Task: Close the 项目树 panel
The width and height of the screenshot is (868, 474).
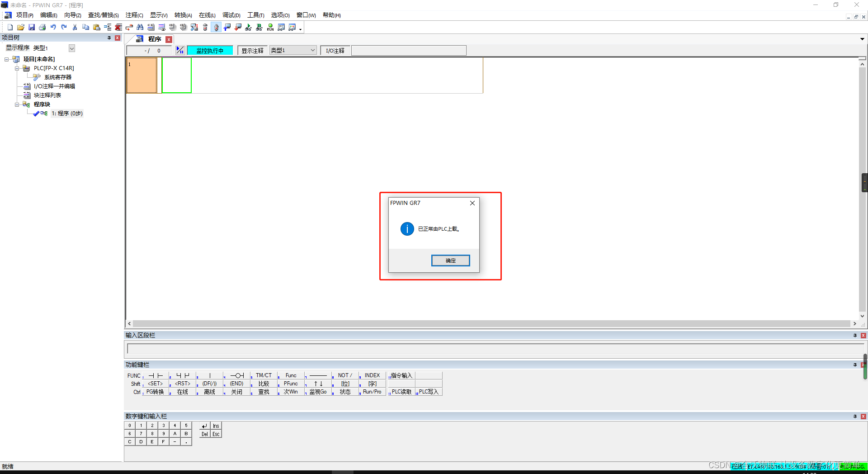Action: coord(118,38)
